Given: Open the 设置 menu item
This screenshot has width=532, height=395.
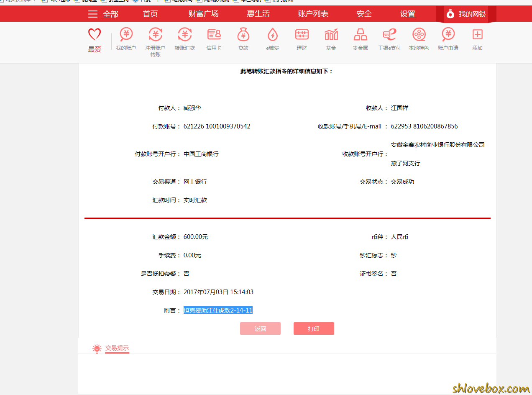Looking at the screenshot, I should tap(407, 14).
